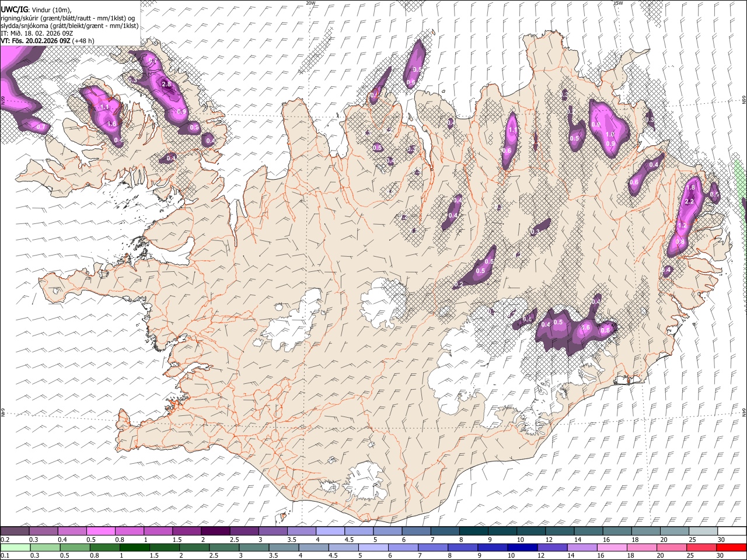Click the '2.5' label in the rain legend
Viewport: 747px width, 560px height.
214,555
